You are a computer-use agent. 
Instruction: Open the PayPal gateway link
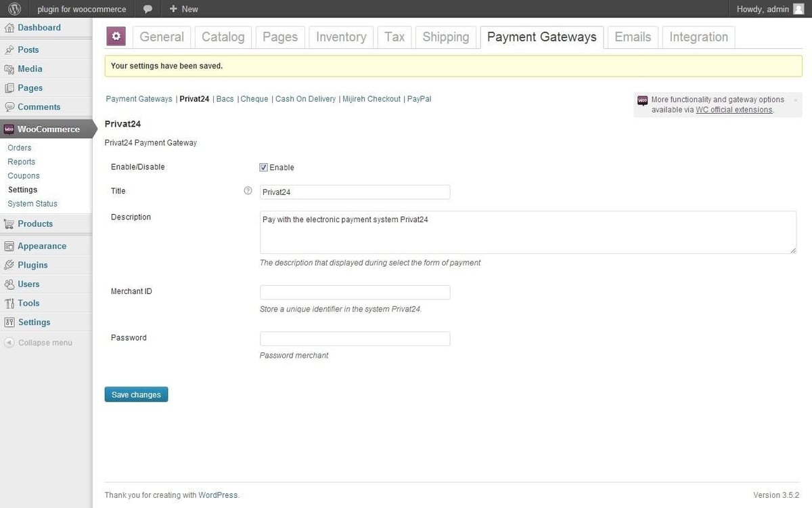(x=419, y=99)
